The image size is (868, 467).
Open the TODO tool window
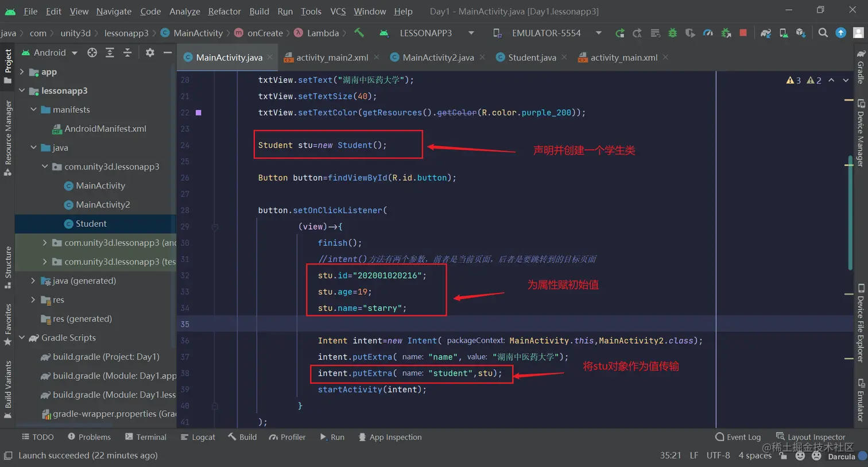tap(38, 437)
